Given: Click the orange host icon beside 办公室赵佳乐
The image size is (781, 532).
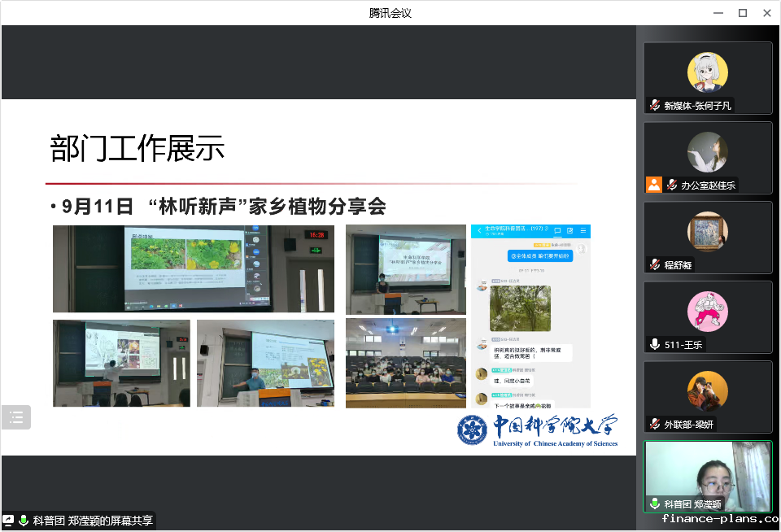Looking at the screenshot, I should click(654, 185).
